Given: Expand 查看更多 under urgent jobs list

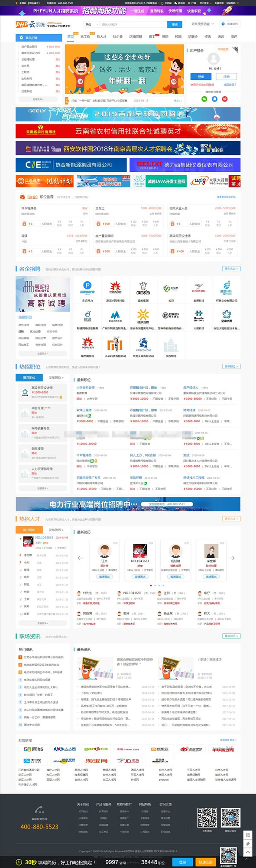Looking at the screenshot, I should [38, 99].
